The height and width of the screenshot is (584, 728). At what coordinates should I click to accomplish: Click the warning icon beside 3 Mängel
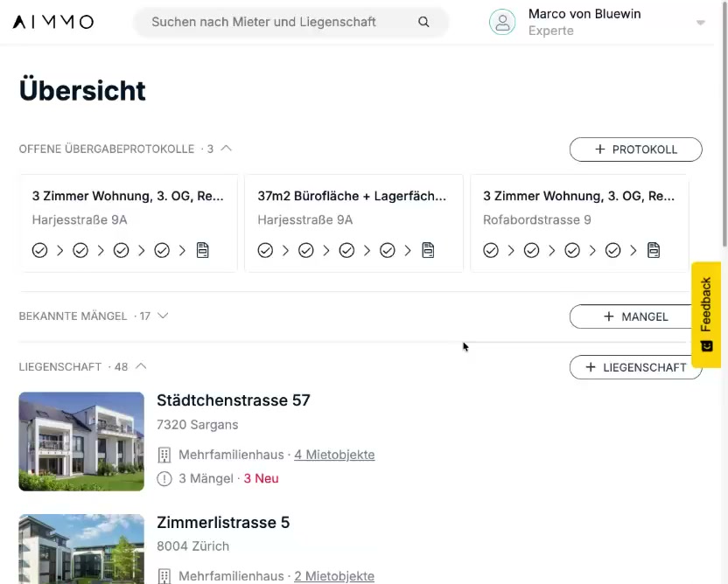[164, 478]
